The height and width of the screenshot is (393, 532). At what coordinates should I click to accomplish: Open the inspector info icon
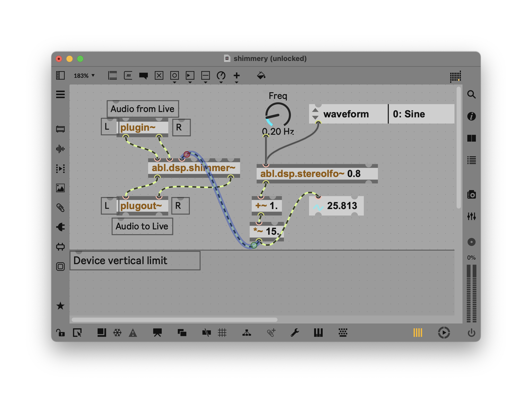coord(471,116)
